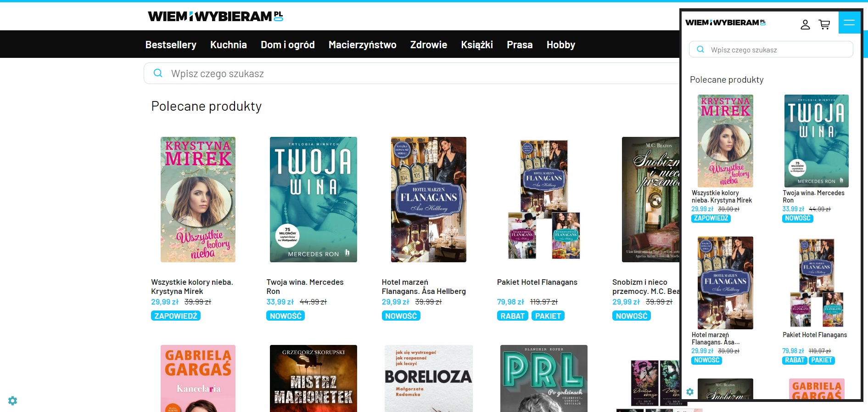The height and width of the screenshot is (412, 868).
Task: Open the Macierzyństwo category
Action: point(363,45)
